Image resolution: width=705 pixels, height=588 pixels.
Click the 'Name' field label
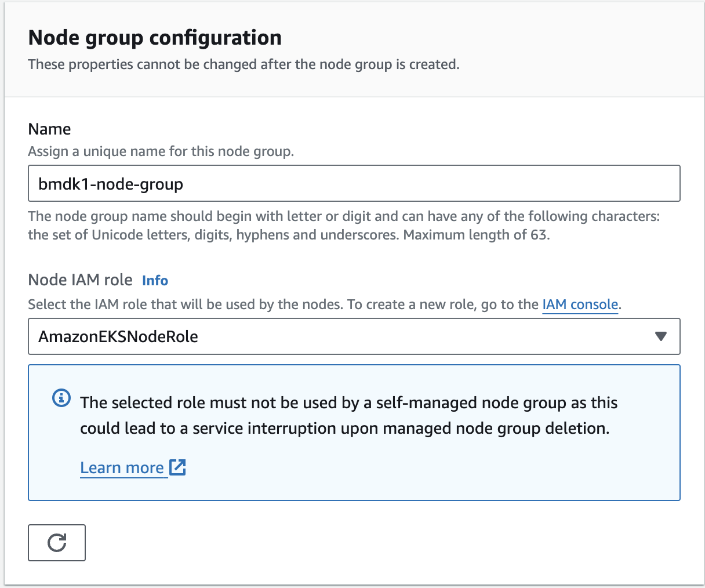click(49, 129)
